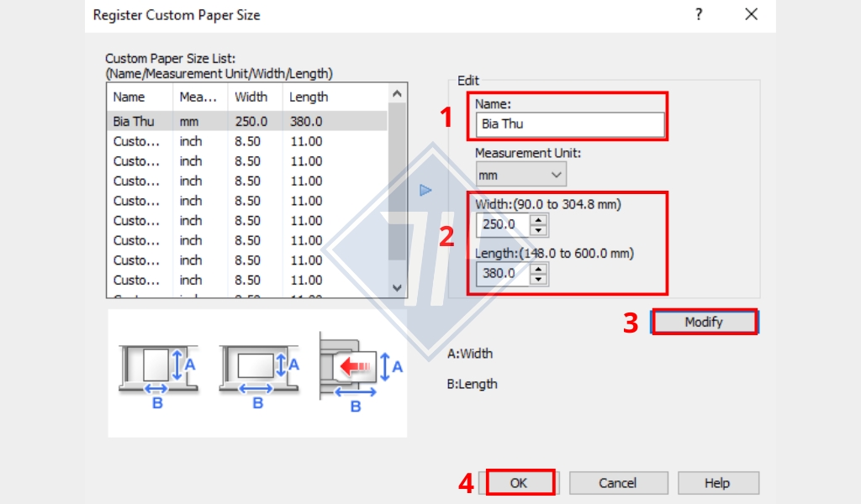Click the Modify button

click(704, 322)
